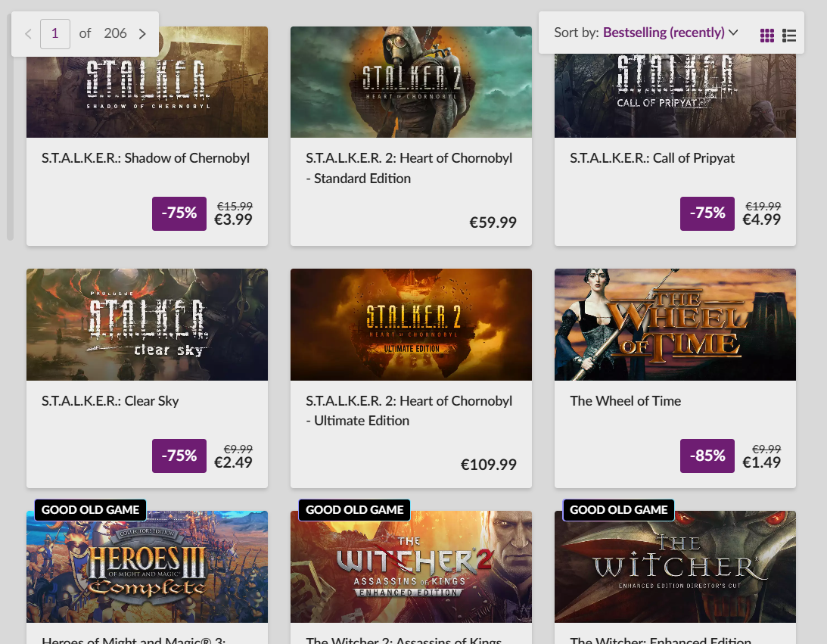Viewport: 827px width, 644px height.
Task: Switch to grid view layout
Action: (767, 35)
